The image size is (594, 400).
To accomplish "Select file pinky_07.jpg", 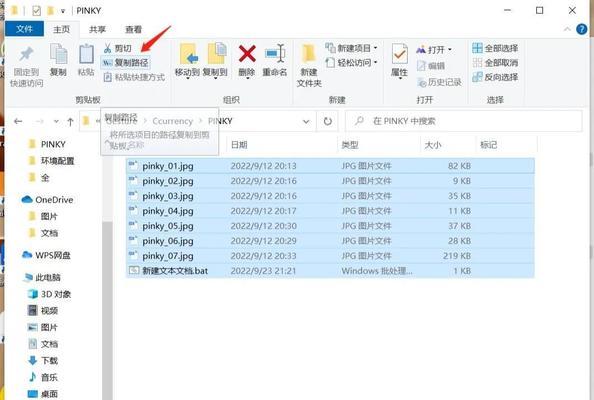I will pos(330,256).
